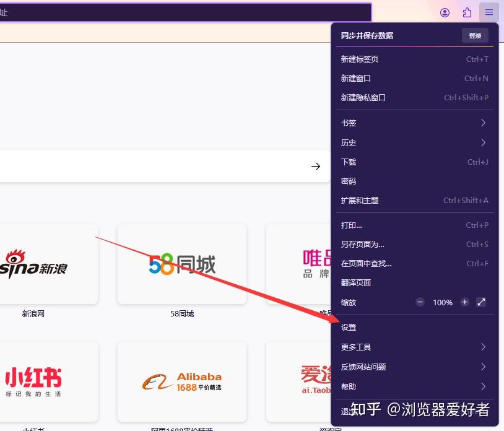Image resolution: width=504 pixels, height=431 pixels.
Task: Click the 登录 sign-in button
Action: [475, 35]
